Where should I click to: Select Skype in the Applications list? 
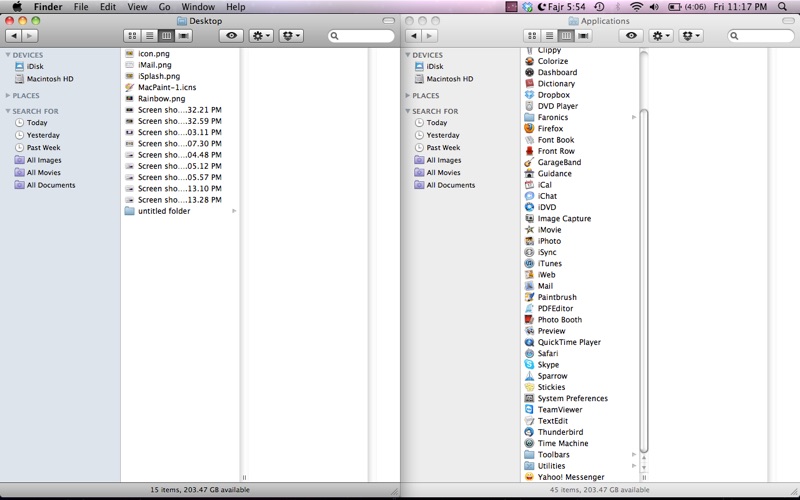pyautogui.click(x=548, y=364)
